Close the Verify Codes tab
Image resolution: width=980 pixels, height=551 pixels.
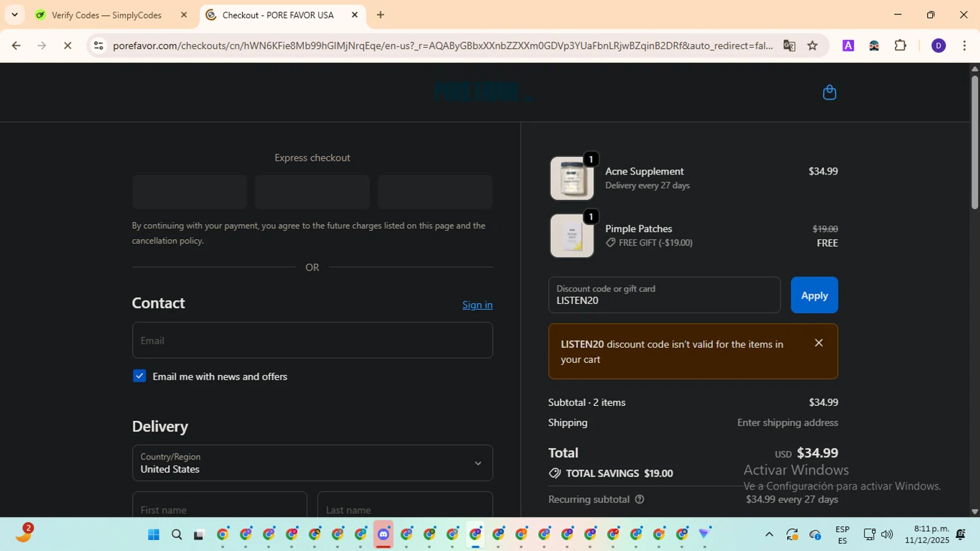(184, 15)
